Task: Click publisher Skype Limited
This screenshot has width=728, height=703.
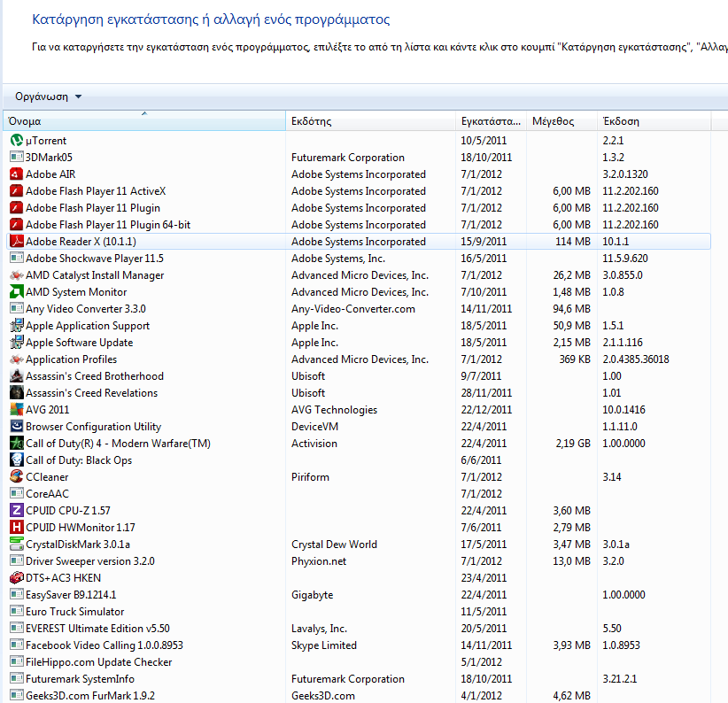Action: pos(324,645)
